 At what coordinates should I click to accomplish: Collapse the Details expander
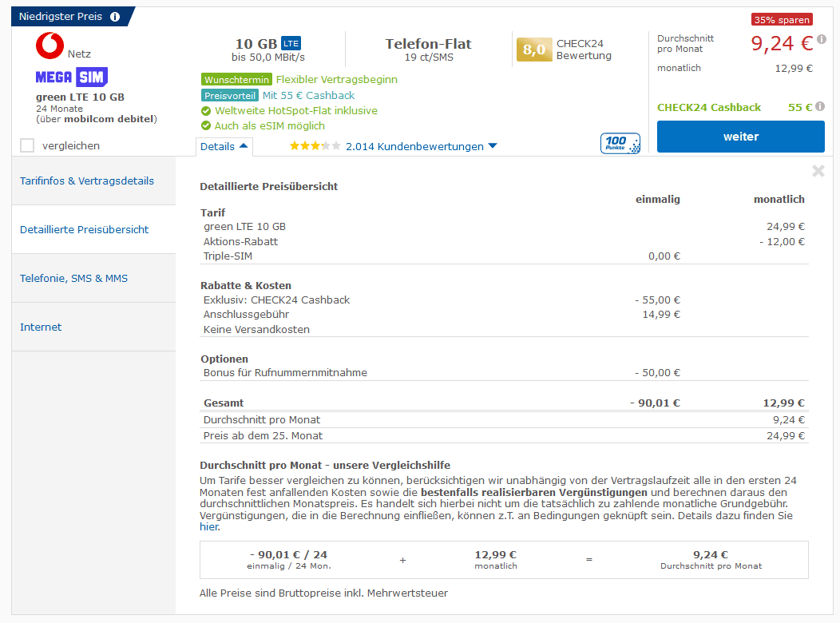(x=224, y=146)
